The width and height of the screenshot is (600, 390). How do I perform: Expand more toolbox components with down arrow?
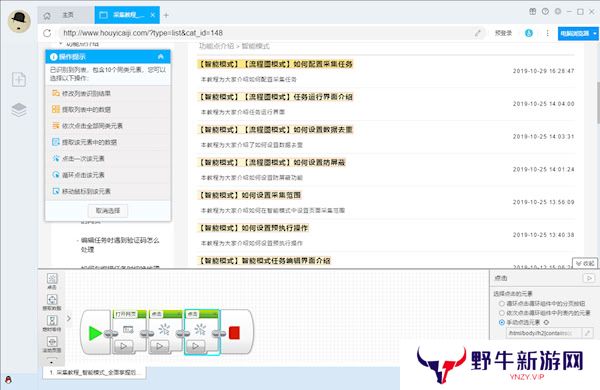[52, 361]
